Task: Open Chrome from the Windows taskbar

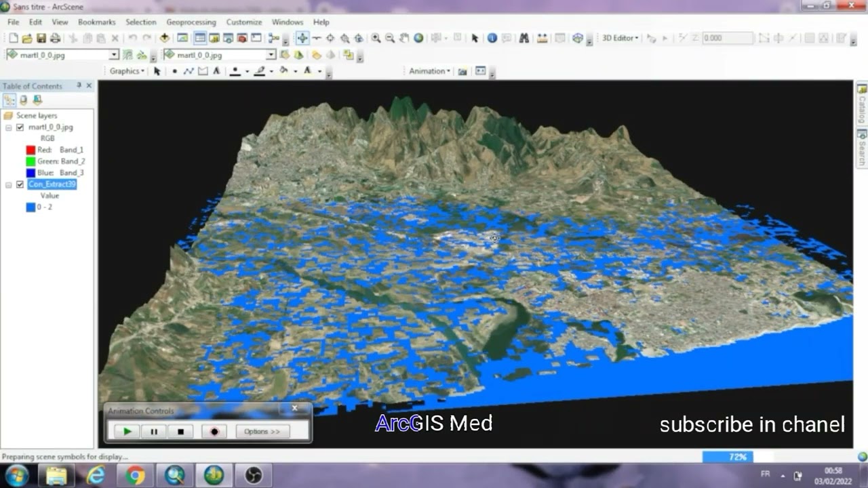Action: [135, 474]
